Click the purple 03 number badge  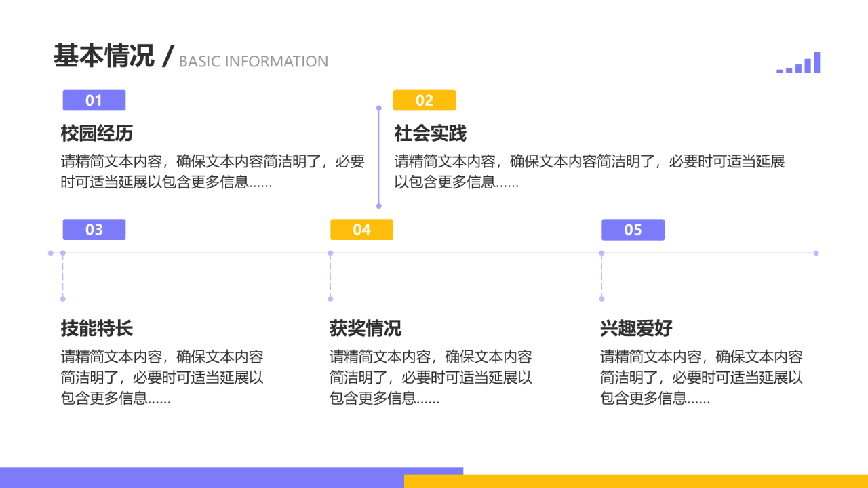94,230
